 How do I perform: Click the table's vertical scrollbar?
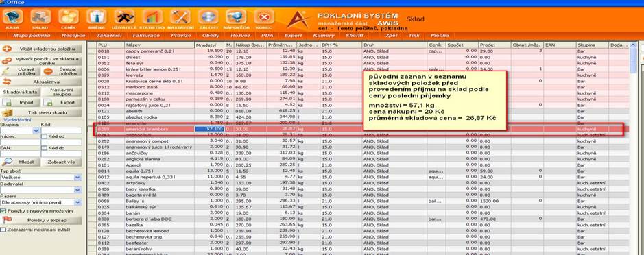[633, 148]
